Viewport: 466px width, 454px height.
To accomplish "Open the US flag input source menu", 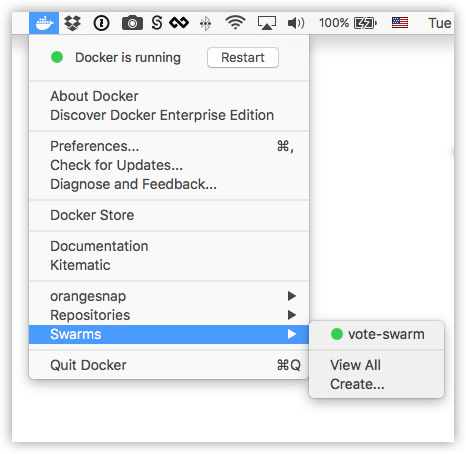I will 400,23.
